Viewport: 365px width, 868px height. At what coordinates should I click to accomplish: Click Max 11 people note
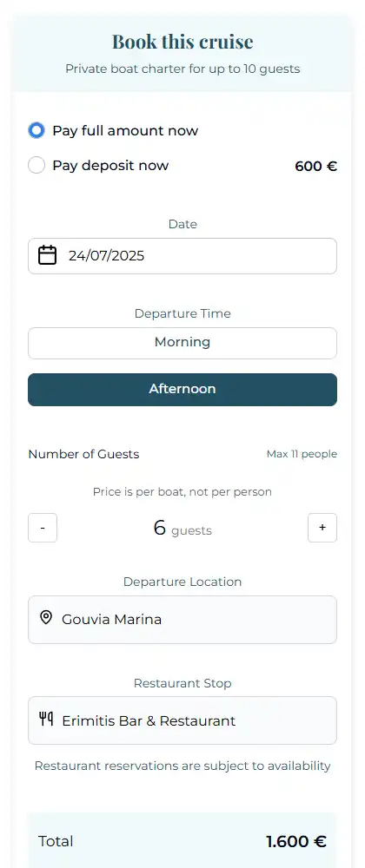pos(302,454)
